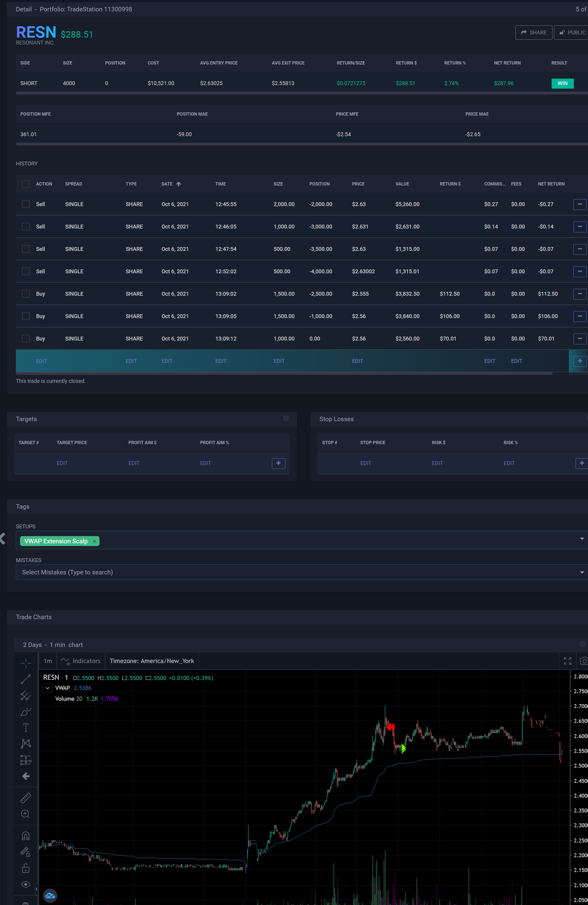Image resolution: width=588 pixels, height=905 pixels.
Task: Tick the header select-all checkbox in History
Action: [x=26, y=184]
